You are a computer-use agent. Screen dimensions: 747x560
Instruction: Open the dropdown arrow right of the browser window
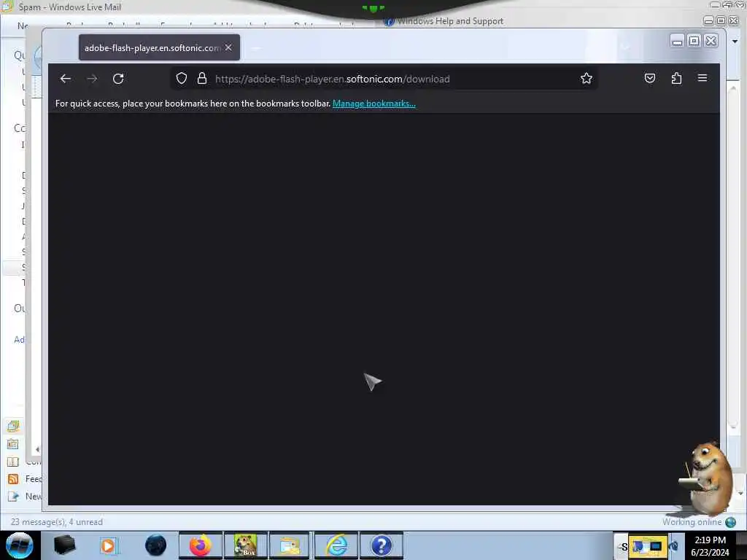735,42
